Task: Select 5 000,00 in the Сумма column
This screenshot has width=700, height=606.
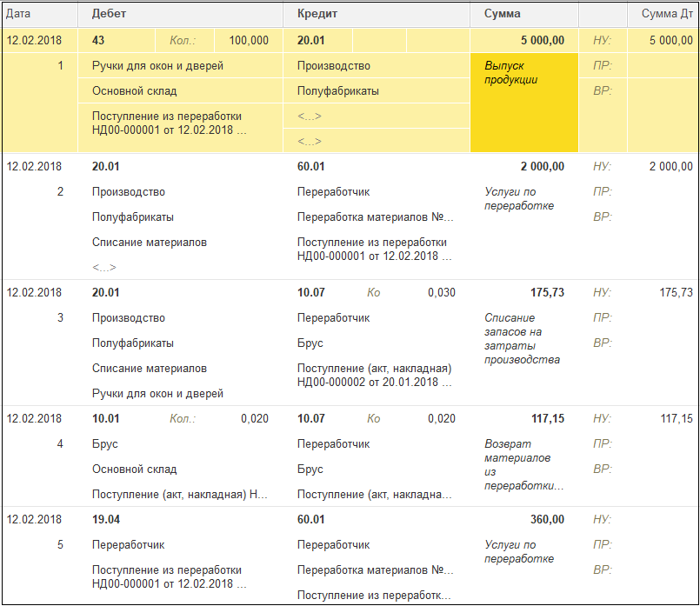Action: (543, 40)
